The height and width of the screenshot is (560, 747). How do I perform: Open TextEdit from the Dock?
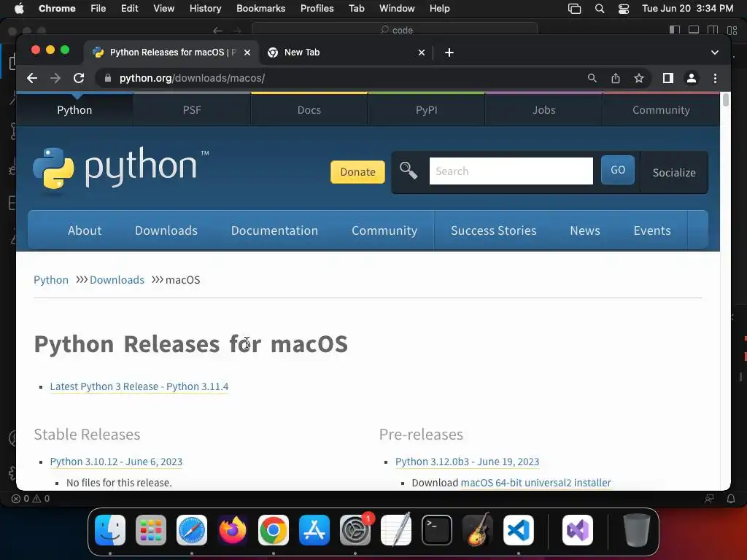pyautogui.click(x=396, y=530)
